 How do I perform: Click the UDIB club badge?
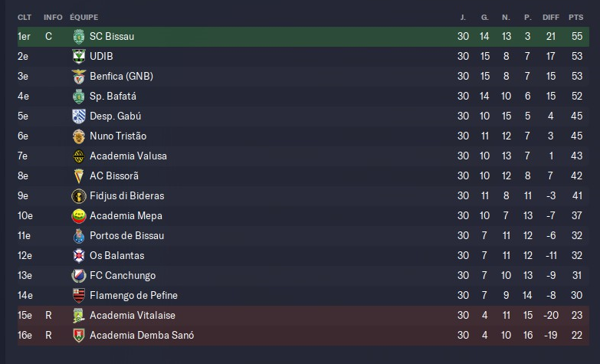point(77,57)
